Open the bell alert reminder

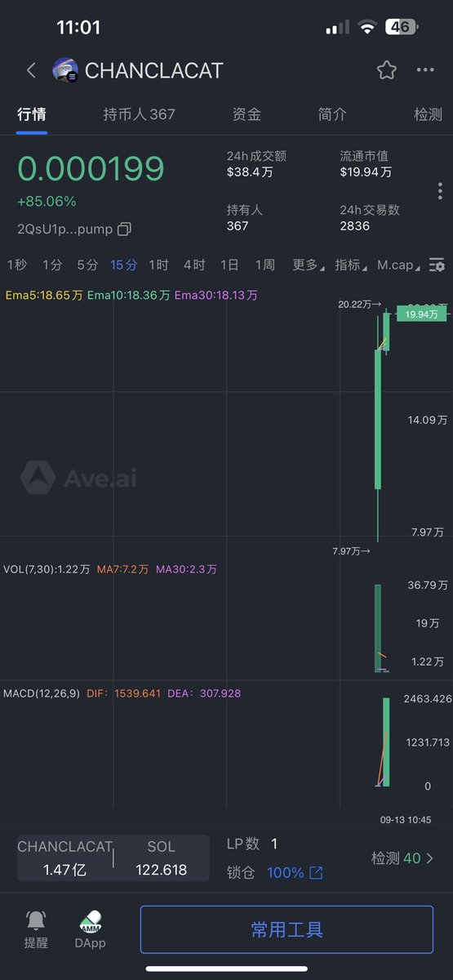[36, 920]
